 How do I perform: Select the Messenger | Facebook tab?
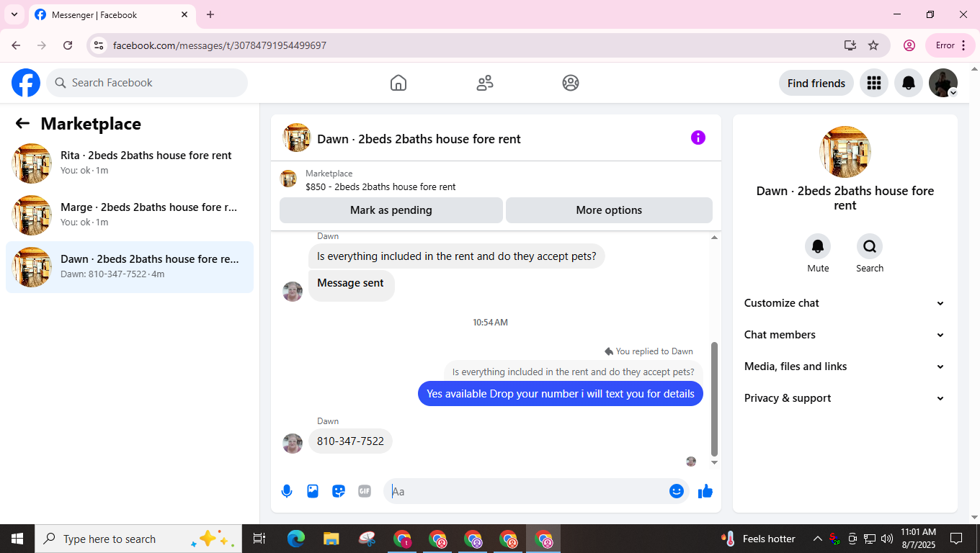112,15
